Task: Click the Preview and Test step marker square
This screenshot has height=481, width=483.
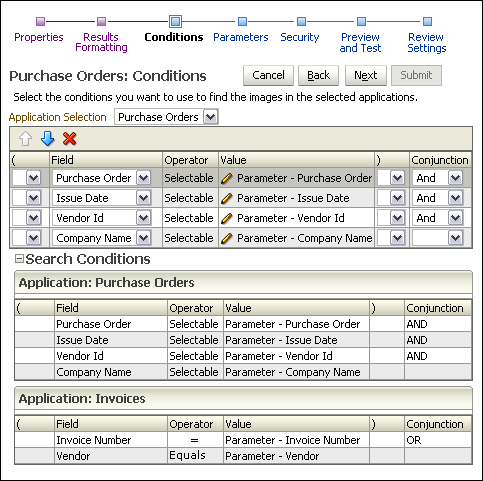Action: (x=361, y=22)
